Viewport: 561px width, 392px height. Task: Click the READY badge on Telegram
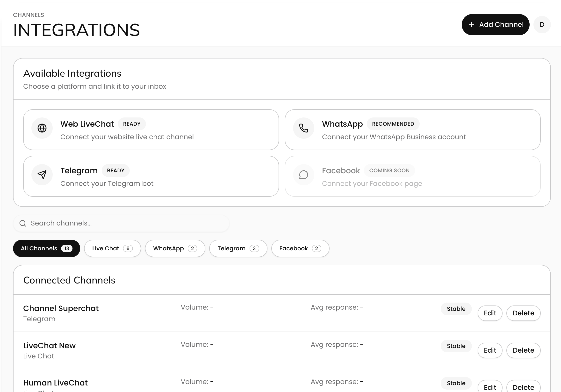coord(115,171)
